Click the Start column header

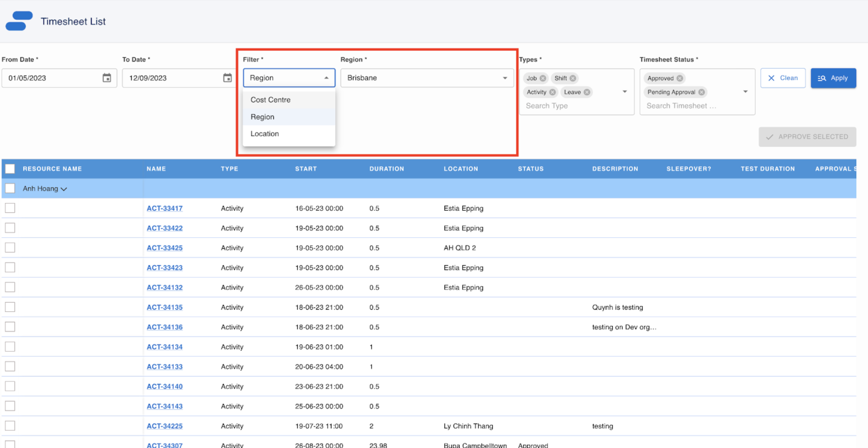(306, 169)
